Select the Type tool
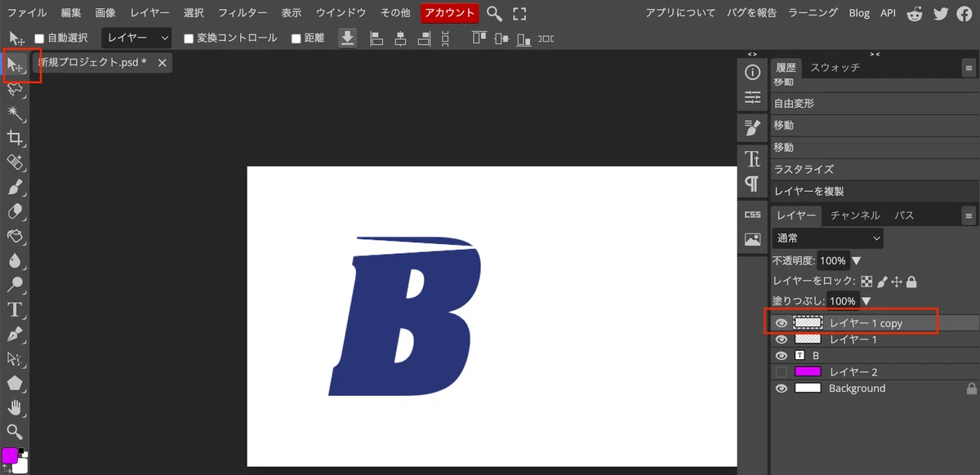Screen dimensions: 980x475 pyautogui.click(x=14, y=309)
